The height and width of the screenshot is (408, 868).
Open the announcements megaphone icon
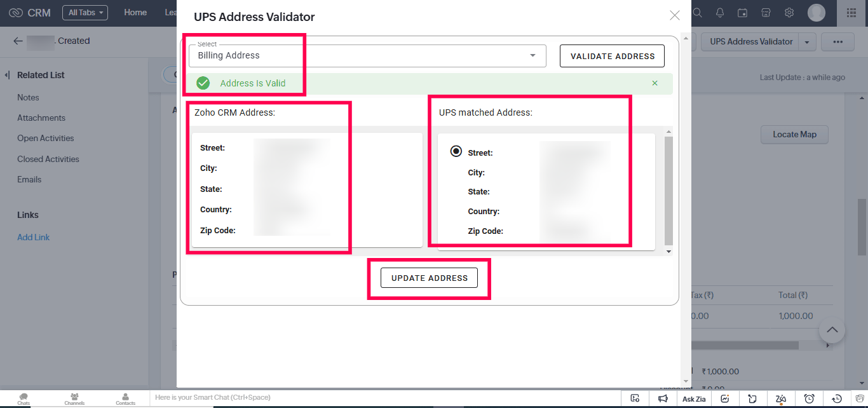coord(663,398)
